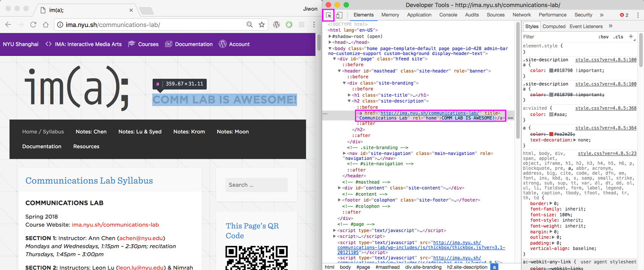Bookmark the page with the star icon
644x270 pixels.
(261, 25)
